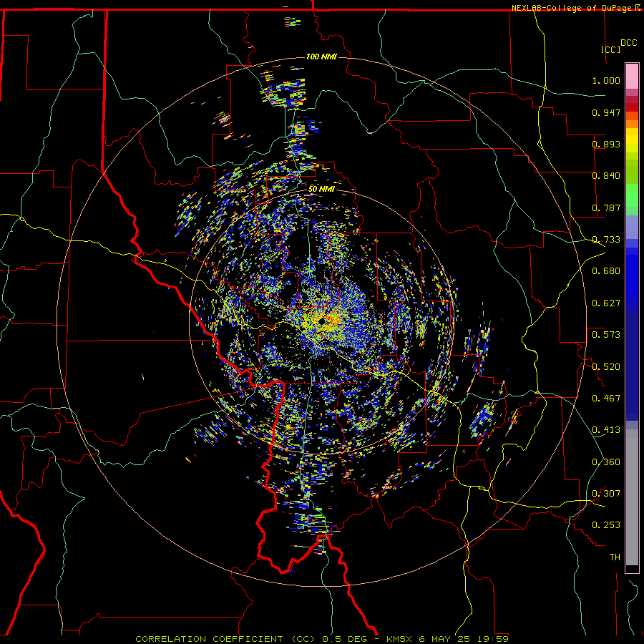Click the 0.360 value on the color scale

pos(606,462)
